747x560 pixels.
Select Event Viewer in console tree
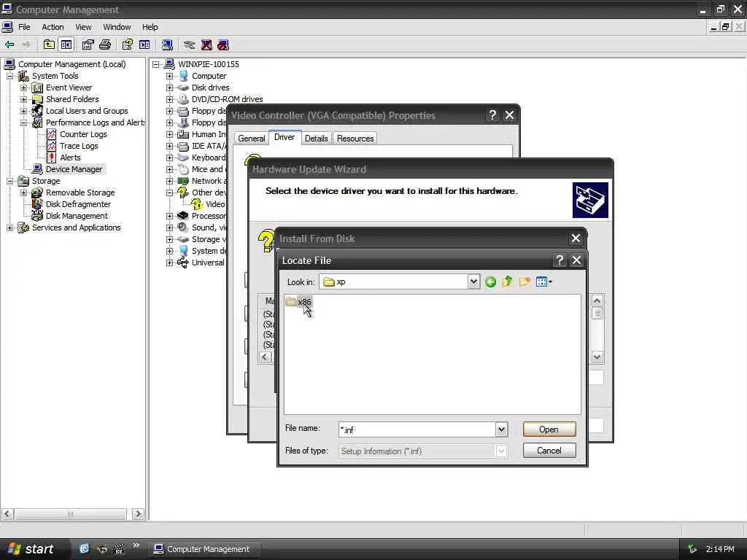(69, 87)
